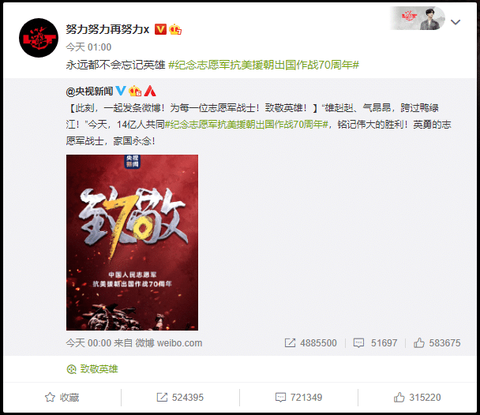
Task: Open the @央视新闻 account link
Action: coord(89,91)
